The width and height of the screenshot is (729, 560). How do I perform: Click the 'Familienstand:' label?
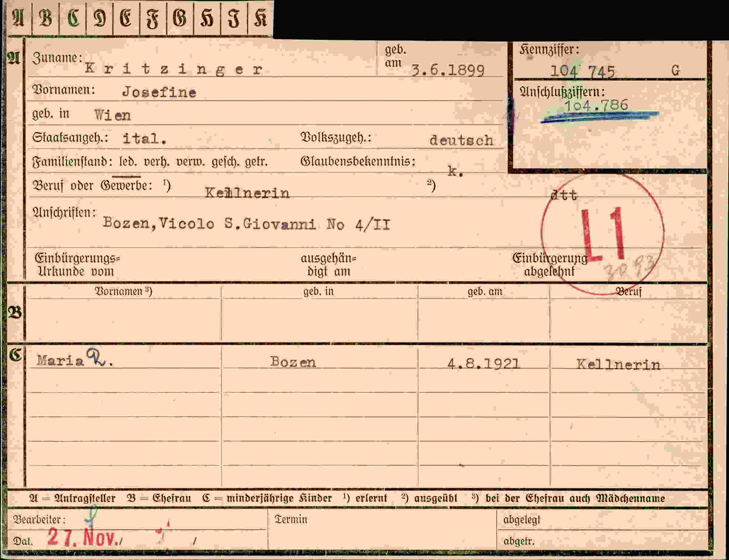72,162
